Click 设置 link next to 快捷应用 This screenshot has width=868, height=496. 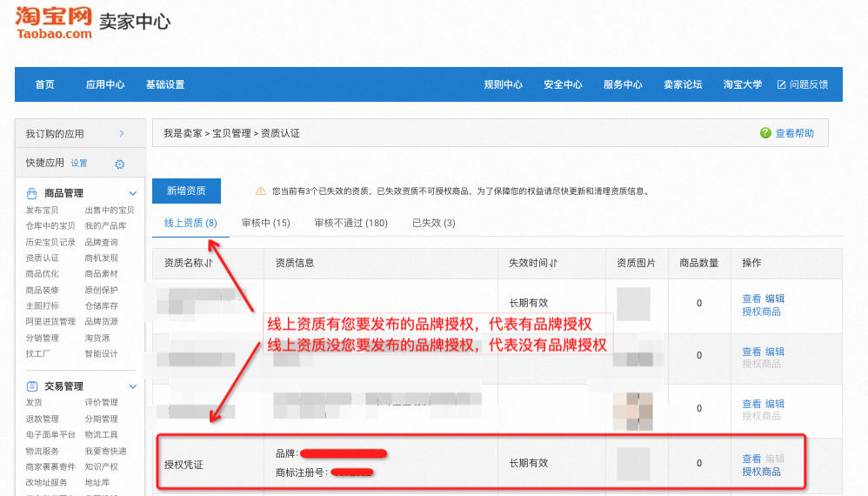[x=79, y=164]
